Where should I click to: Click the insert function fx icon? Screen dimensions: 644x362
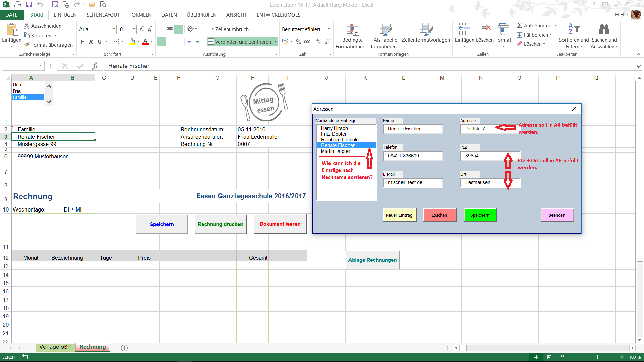coord(95,66)
